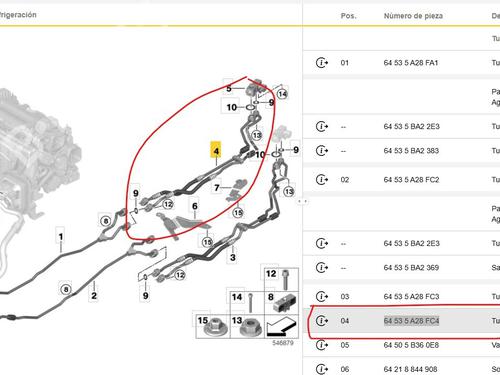Open info icon for part 64 53 5 A28 FA1
The width and height of the screenshot is (500, 375).
point(322,62)
